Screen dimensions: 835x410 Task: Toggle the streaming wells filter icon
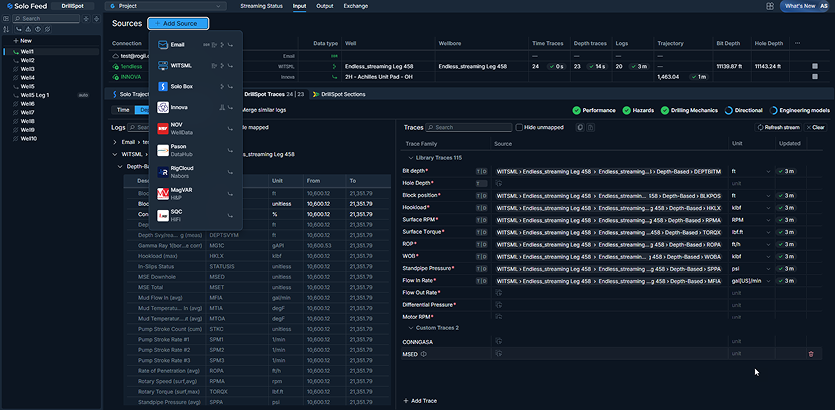pos(19,29)
